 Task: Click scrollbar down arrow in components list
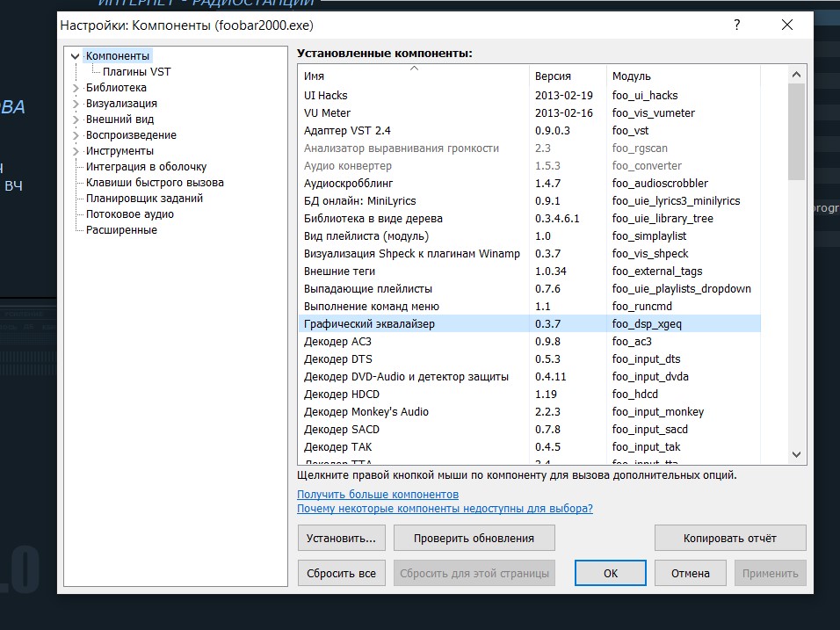tap(797, 454)
